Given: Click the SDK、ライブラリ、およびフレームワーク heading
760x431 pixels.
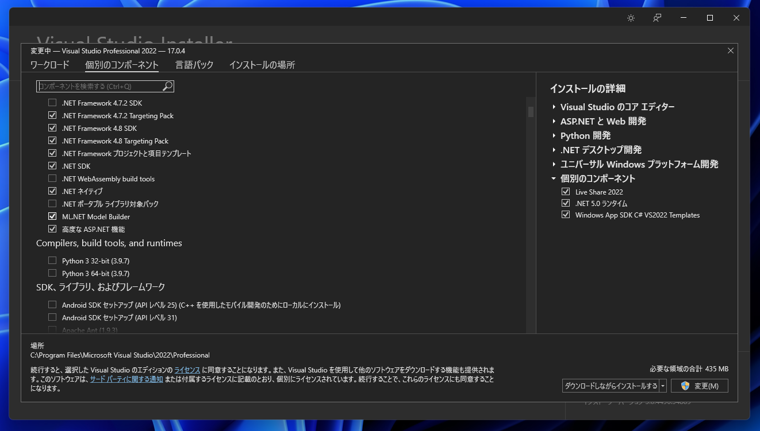Looking at the screenshot, I should coord(100,287).
